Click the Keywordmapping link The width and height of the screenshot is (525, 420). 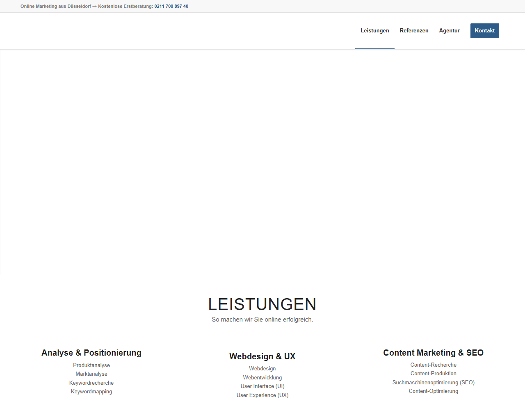(91, 391)
